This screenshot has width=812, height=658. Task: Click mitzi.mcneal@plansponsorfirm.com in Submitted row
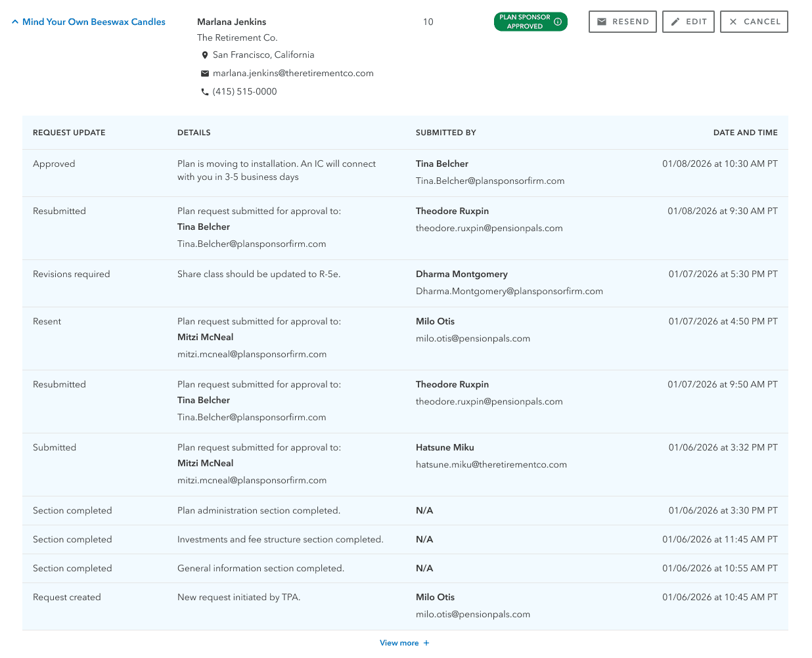click(252, 481)
